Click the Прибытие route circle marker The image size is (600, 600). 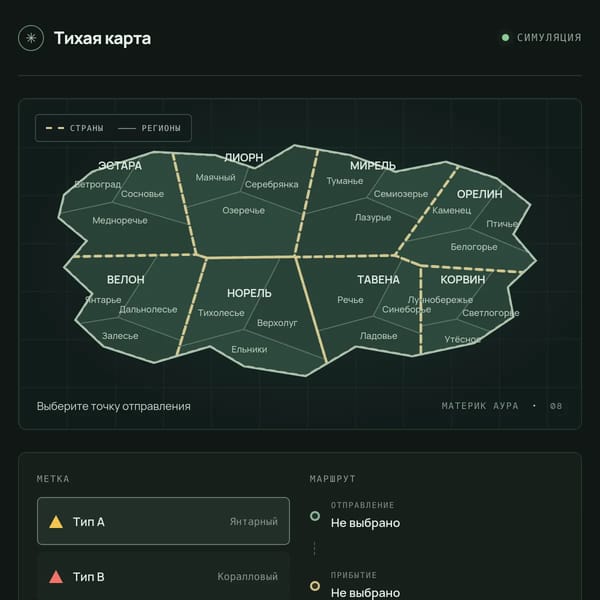click(x=315, y=586)
